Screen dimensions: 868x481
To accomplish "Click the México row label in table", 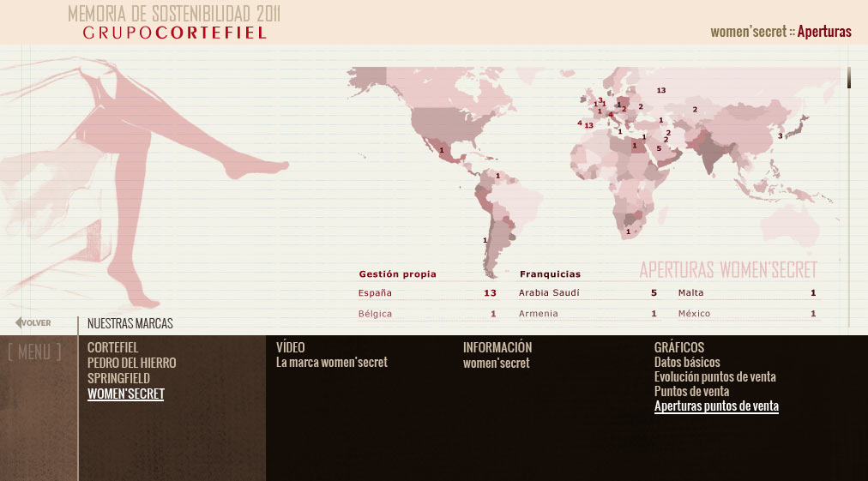I will click(694, 313).
